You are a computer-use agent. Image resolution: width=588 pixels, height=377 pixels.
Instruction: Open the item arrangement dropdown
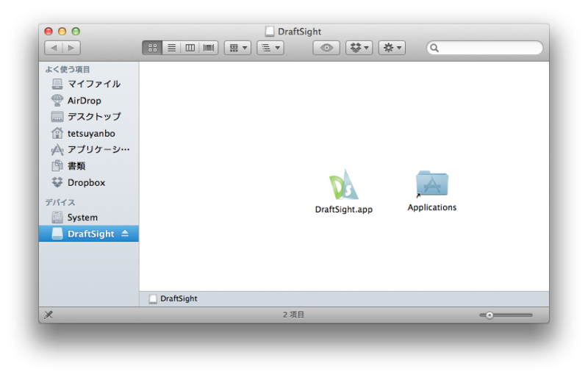click(237, 48)
